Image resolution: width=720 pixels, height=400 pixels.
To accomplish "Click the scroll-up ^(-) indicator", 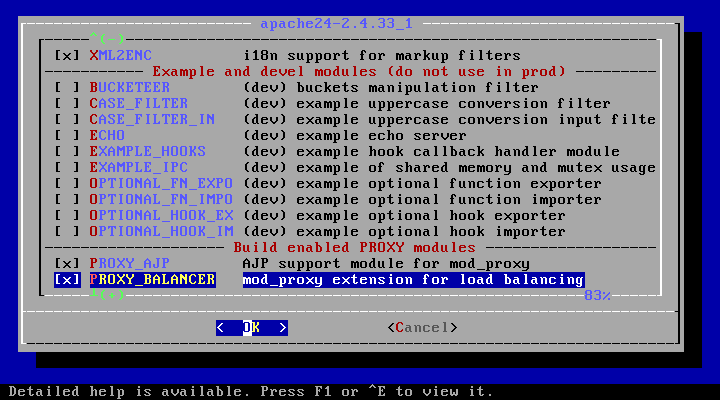I will coord(107,38).
